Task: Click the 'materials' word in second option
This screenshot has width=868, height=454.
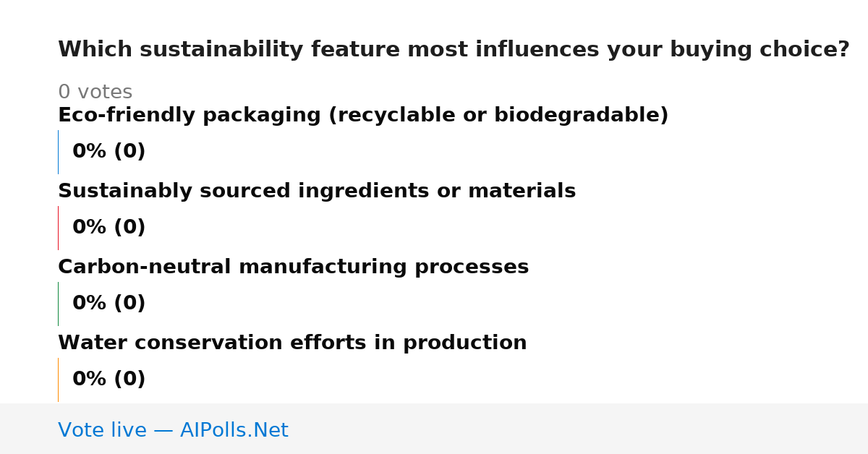Action: point(522,192)
